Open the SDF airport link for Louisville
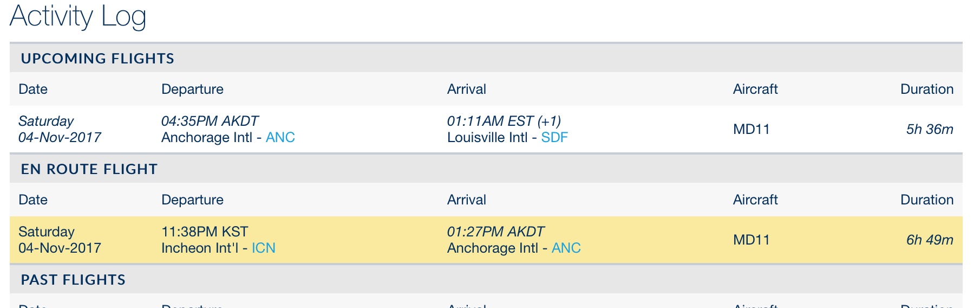The image size is (980, 308). pyautogui.click(x=554, y=138)
